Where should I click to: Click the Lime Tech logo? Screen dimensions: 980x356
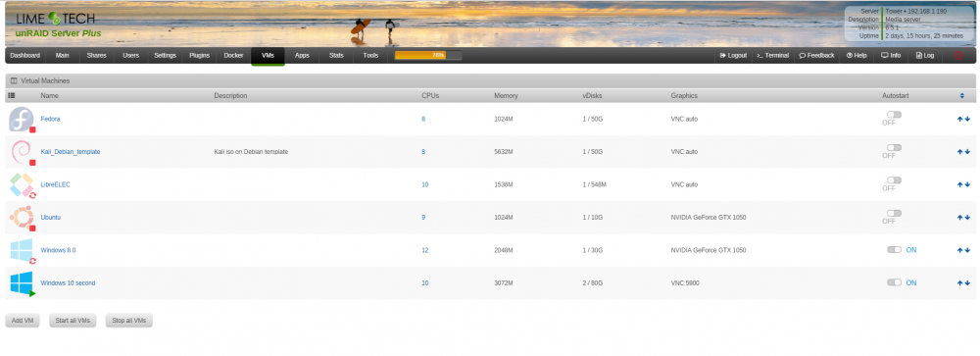55,19
